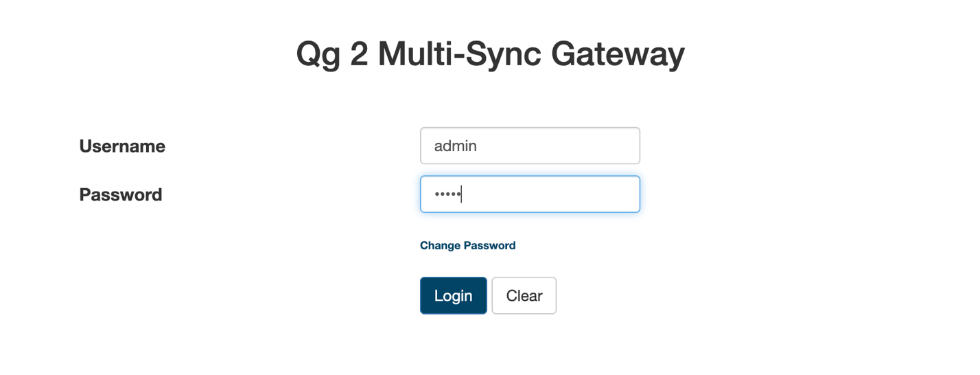Click the masked password dots
Viewport: 980px width, 375px height.
coord(447,194)
